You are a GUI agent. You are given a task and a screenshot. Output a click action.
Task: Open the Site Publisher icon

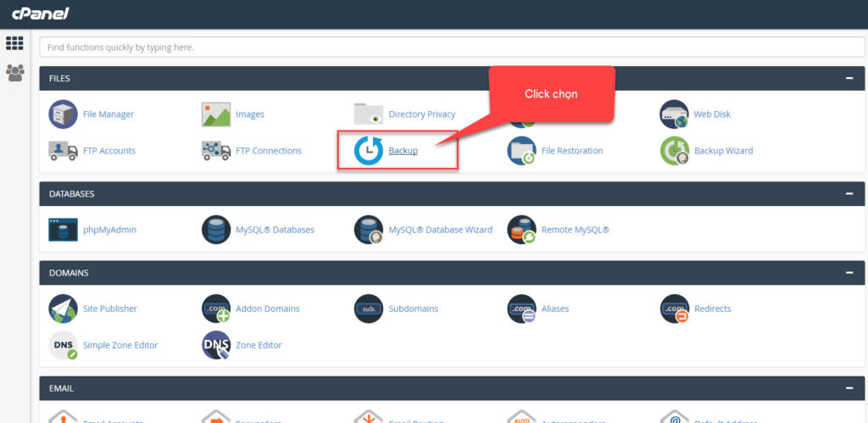coord(63,309)
